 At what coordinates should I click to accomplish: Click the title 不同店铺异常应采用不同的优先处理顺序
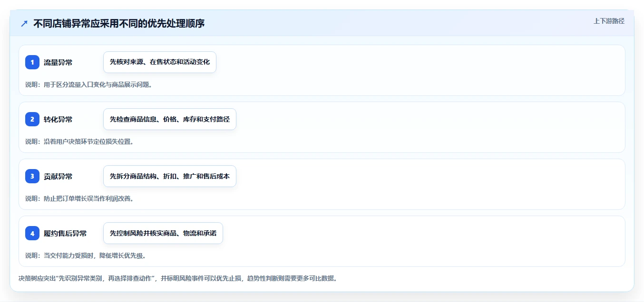[x=119, y=23]
